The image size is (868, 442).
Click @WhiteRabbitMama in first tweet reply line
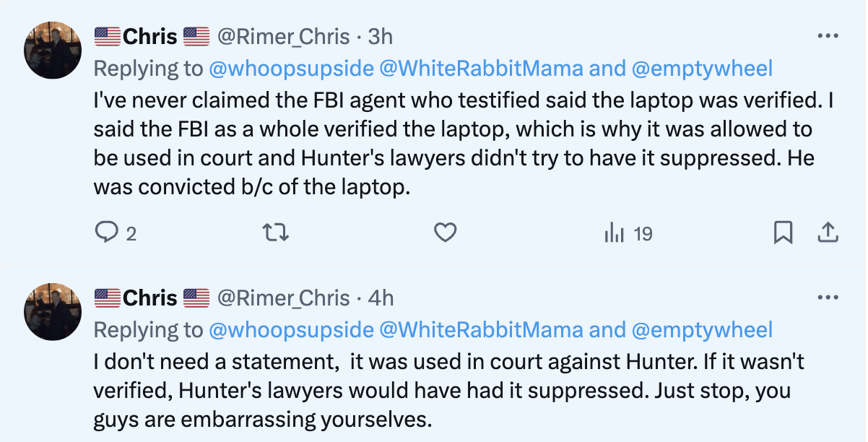[x=480, y=69]
